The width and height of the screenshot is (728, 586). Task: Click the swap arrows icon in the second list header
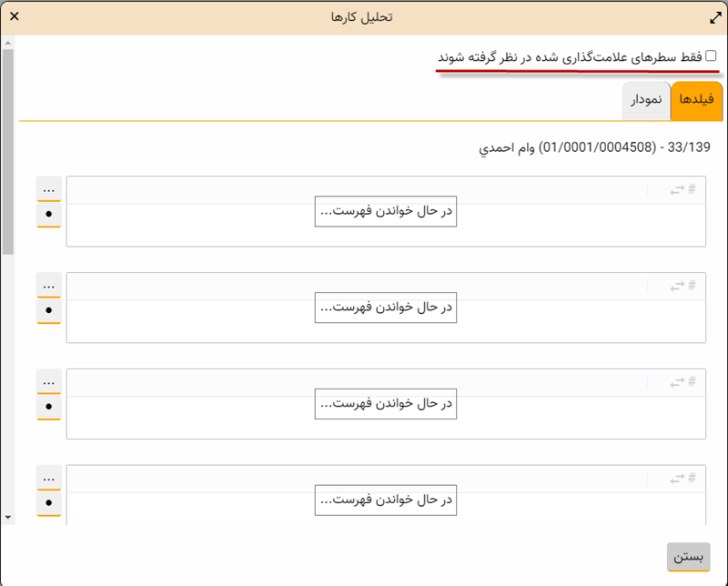(x=677, y=286)
